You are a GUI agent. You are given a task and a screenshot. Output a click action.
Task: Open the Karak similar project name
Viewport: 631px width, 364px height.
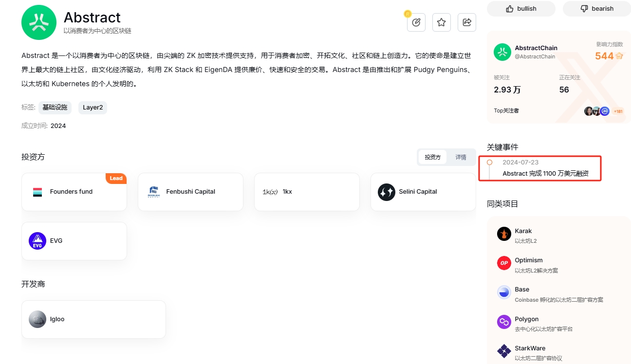(523, 231)
